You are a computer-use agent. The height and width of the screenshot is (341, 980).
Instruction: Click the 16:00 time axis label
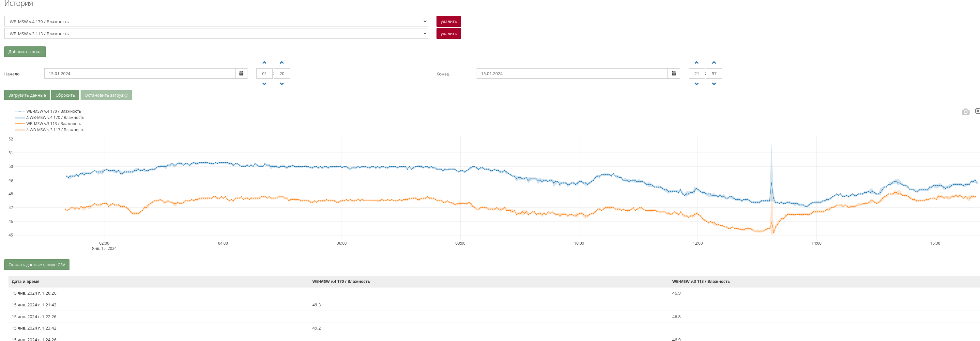(935, 243)
